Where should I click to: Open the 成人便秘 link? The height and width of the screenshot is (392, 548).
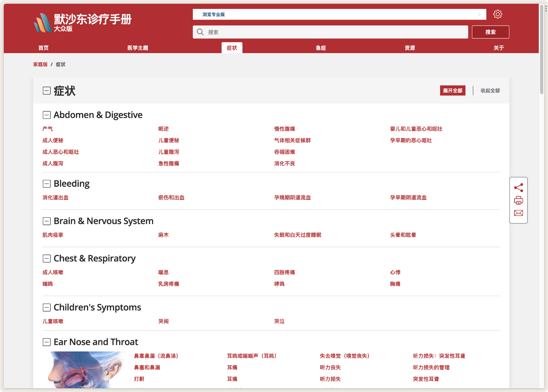[x=53, y=140]
